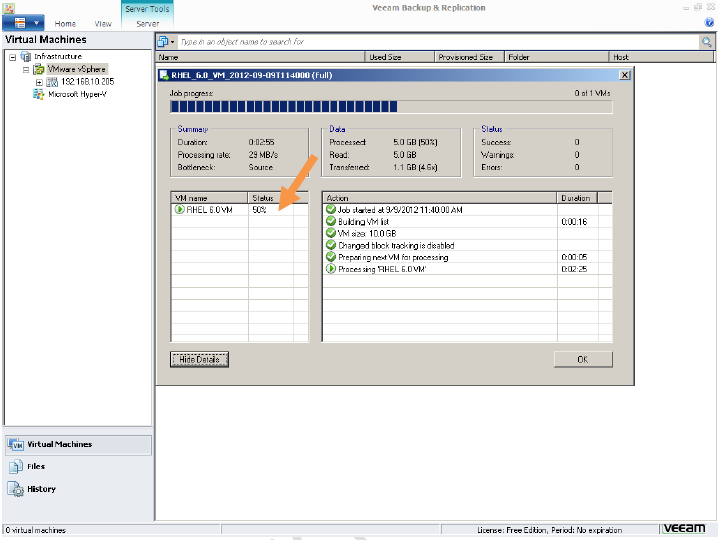Image resolution: width=721 pixels, height=540 pixels.
Task: Click the VMware vSphere folder icon
Action: click(39, 69)
